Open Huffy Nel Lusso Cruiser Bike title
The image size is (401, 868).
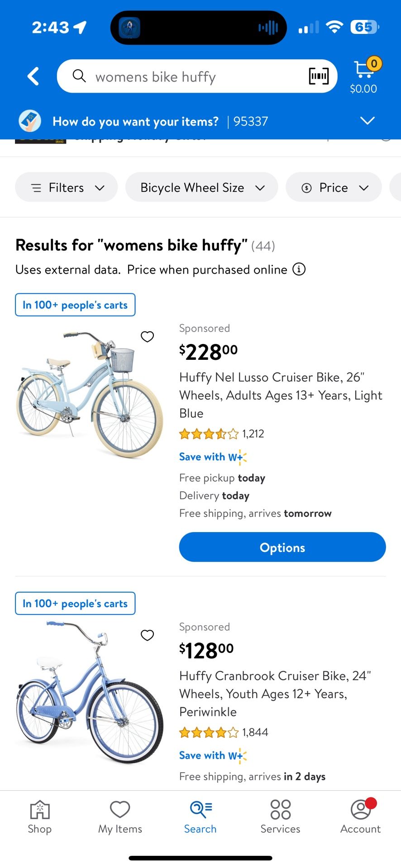tap(281, 395)
